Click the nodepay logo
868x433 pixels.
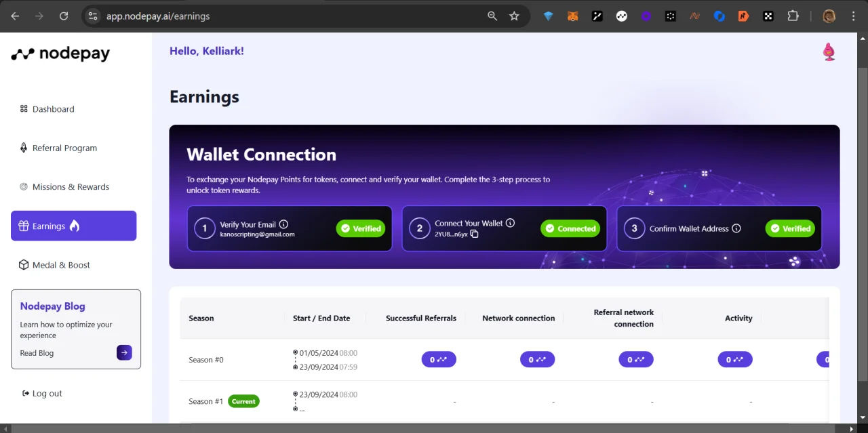[60, 54]
